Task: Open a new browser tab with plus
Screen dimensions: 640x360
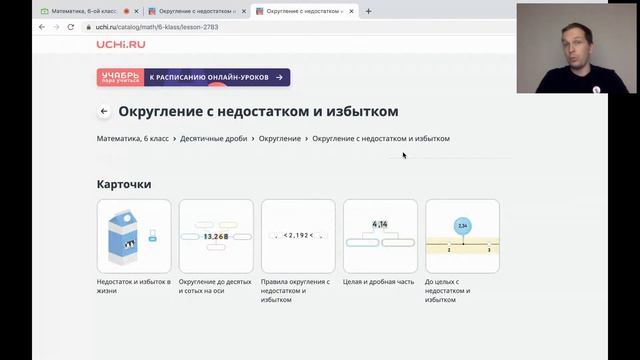Action: point(368,11)
